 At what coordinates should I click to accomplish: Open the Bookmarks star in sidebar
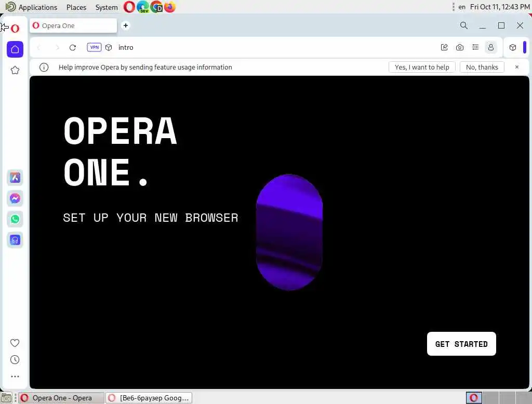(15, 71)
